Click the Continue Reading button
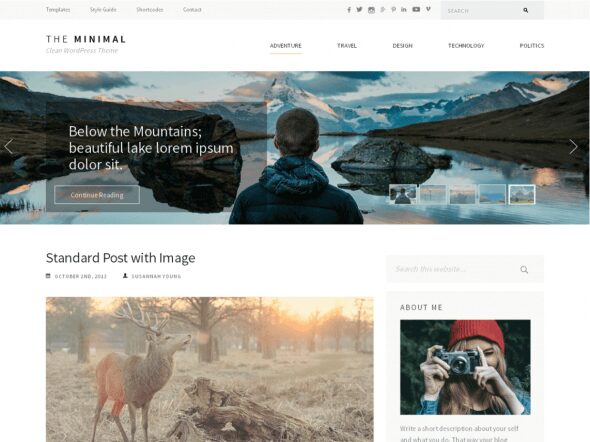The image size is (590, 442). pyautogui.click(x=97, y=195)
